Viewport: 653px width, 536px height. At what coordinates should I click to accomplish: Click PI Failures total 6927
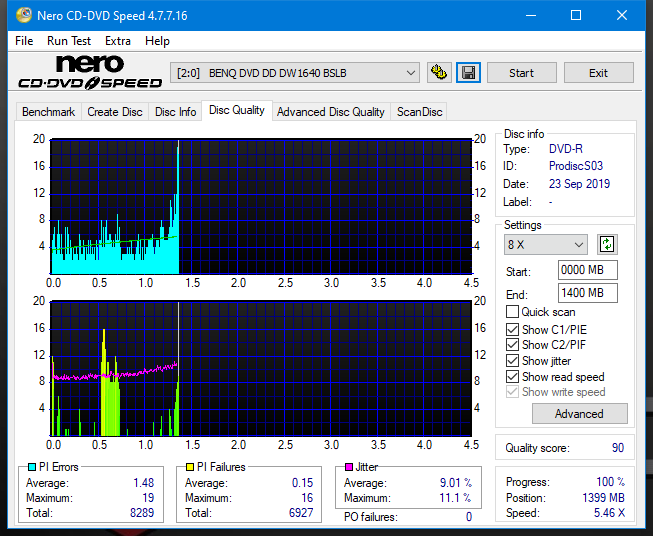[301, 513]
